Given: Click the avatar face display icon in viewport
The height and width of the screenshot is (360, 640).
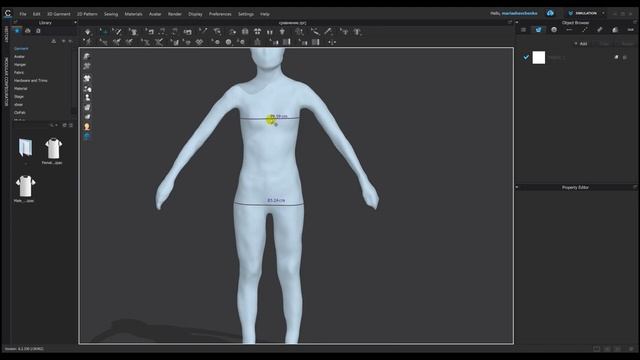Looking at the screenshot, I should [87, 127].
